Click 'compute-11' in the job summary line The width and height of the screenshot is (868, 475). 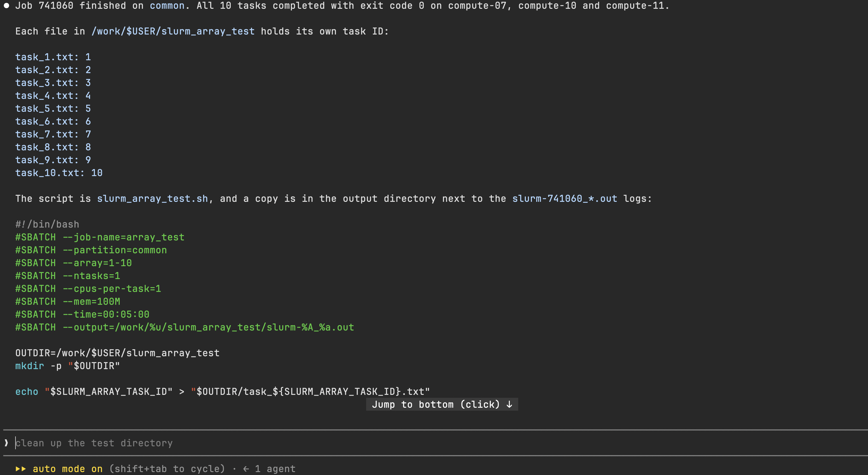coord(635,6)
